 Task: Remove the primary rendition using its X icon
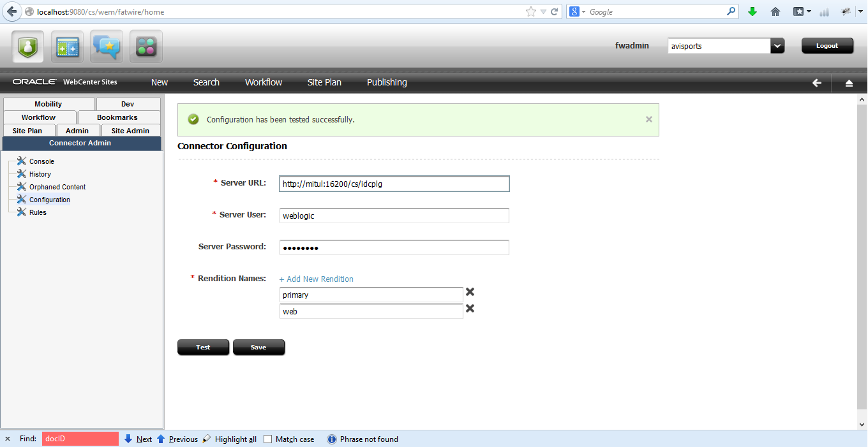[470, 291]
